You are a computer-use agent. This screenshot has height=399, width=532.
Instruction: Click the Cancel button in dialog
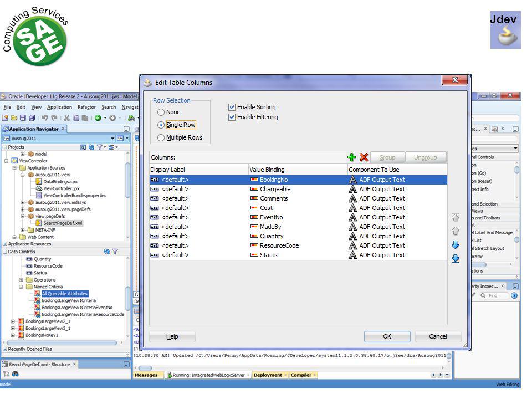(438, 336)
